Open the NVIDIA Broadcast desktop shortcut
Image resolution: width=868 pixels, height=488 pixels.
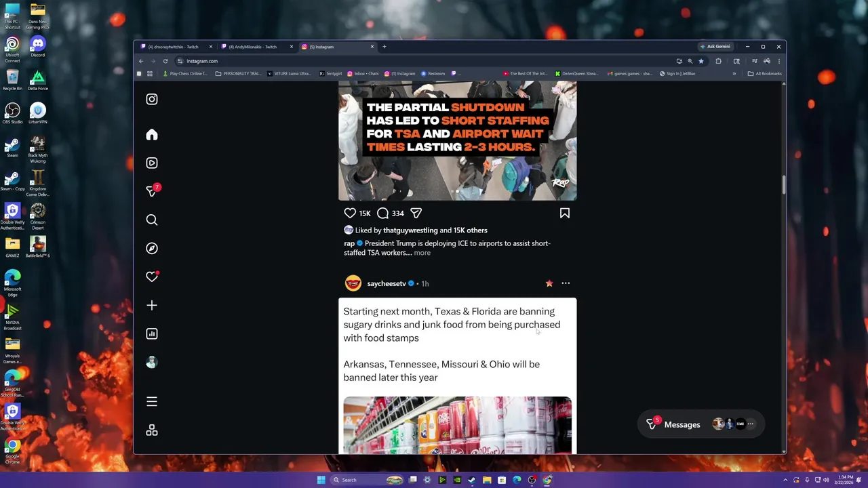(12, 317)
